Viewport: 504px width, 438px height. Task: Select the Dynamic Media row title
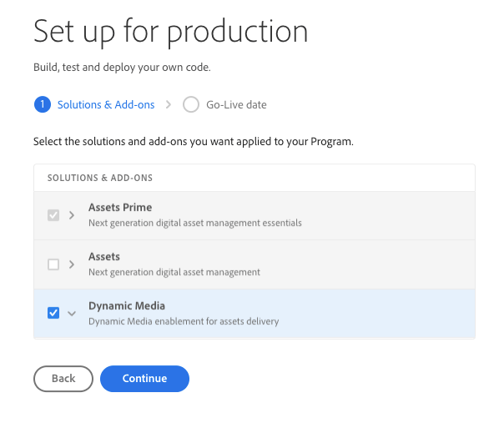point(126,306)
